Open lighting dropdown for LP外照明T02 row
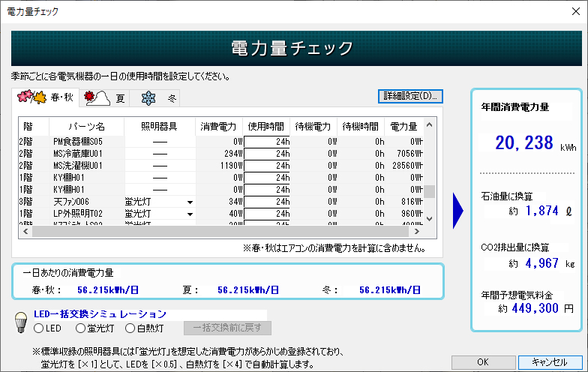Image resolution: width=588 pixels, height=372 pixels. pyautogui.click(x=190, y=214)
